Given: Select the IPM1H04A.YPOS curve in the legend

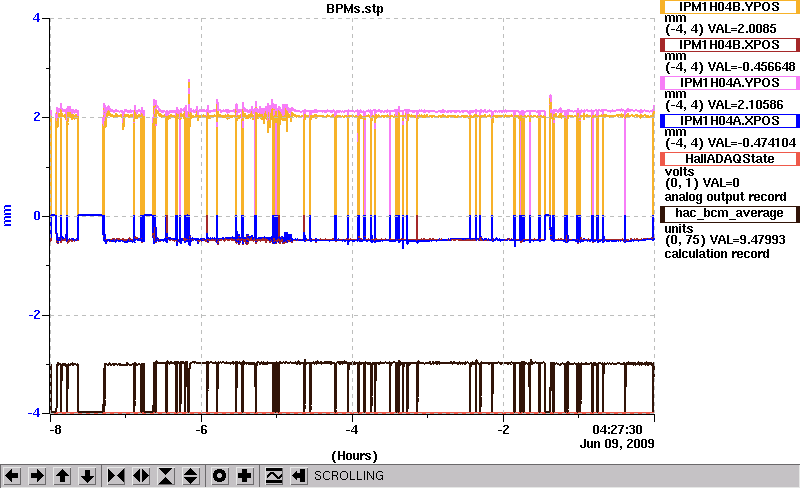Looking at the screenshot, I should click(x=730, y=83).
